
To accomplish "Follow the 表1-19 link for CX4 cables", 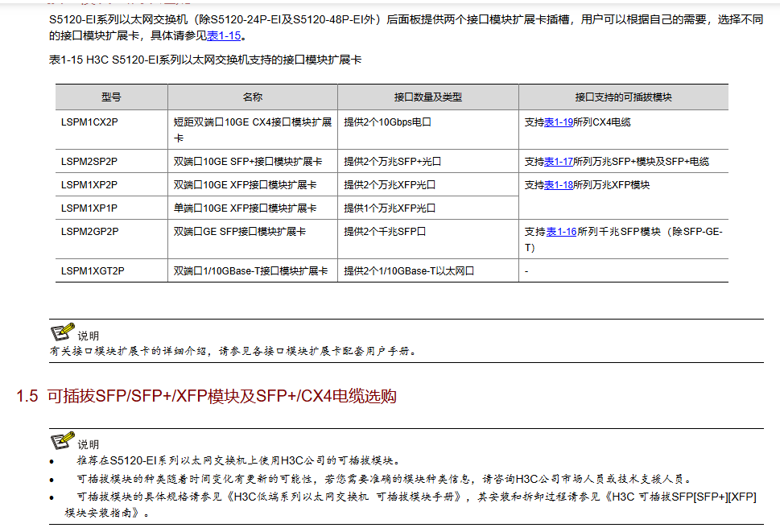I will point(559,122).
